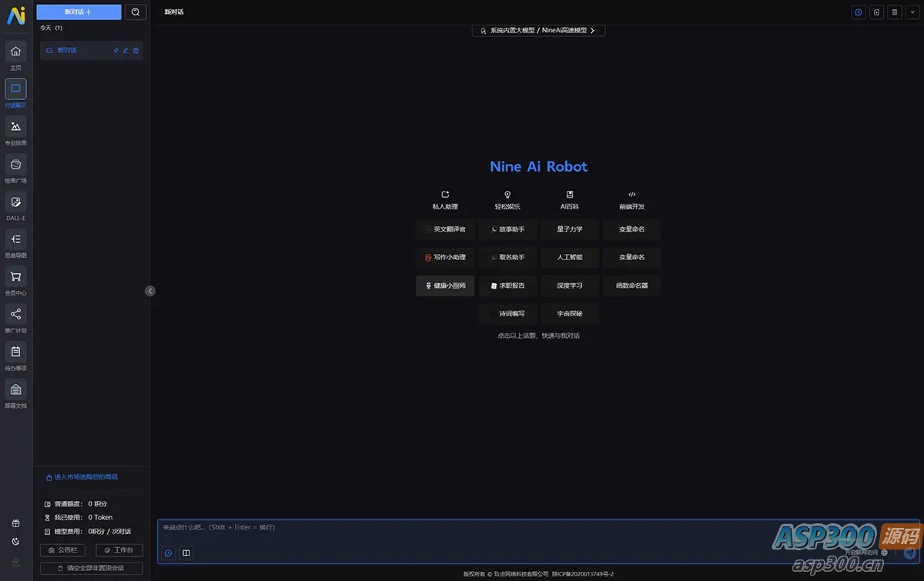Toggle dark mode via moon icon
The width and height of the screenshot is (924, 581).
click(15, 542)
